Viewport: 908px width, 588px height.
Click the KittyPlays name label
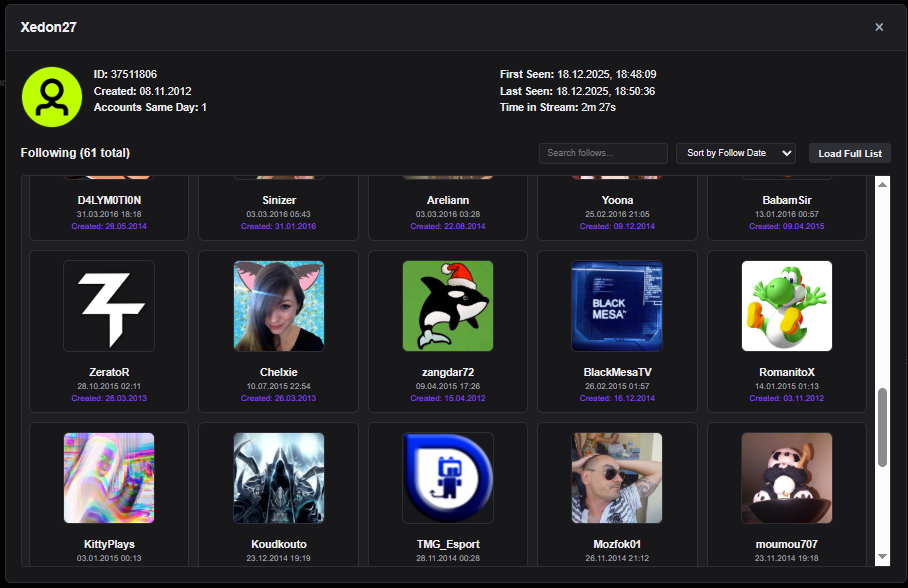coord(109,545)
